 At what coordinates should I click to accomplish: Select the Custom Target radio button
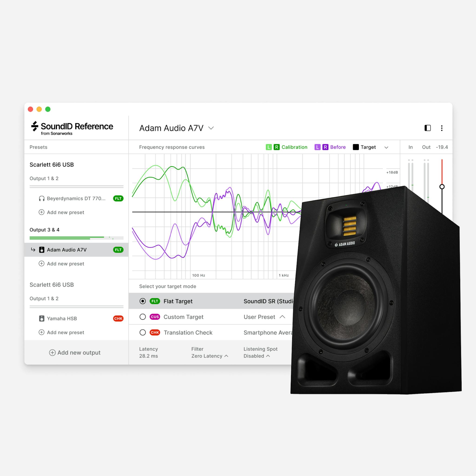tap(143, 317)
